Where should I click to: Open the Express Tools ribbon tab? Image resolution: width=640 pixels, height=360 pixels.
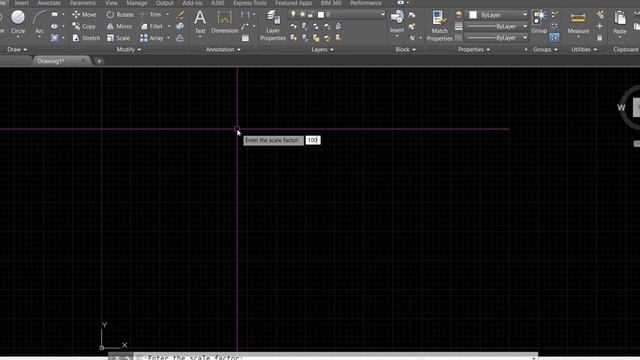249,3
